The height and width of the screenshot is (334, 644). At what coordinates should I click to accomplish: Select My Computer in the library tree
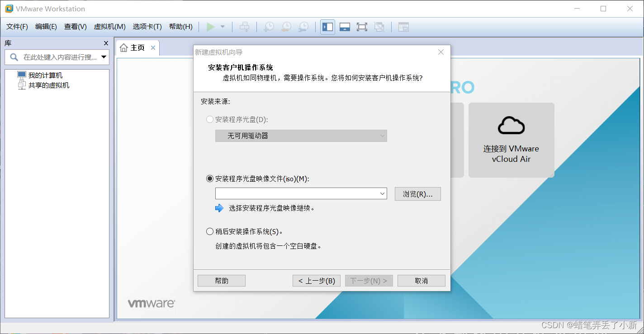[45, 75]
